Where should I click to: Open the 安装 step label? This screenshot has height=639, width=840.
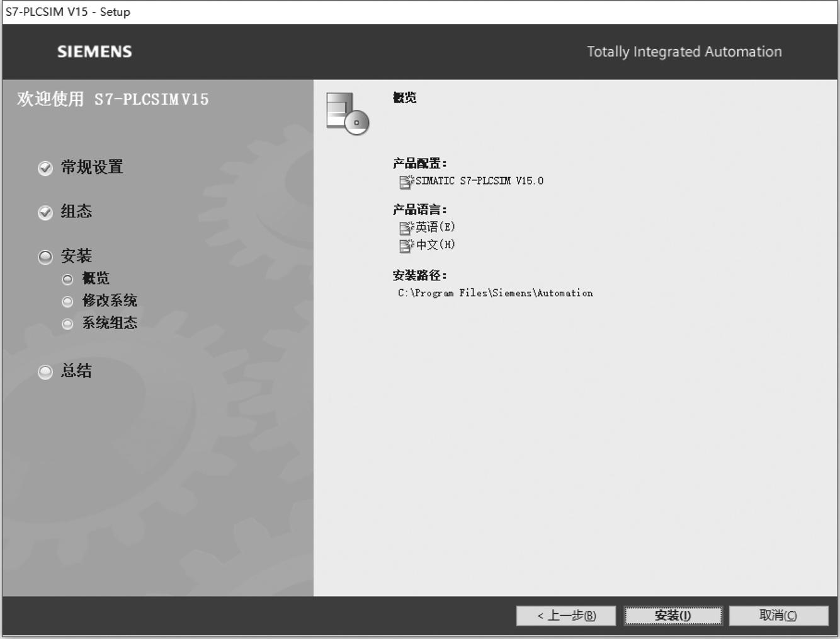point(76,256)
